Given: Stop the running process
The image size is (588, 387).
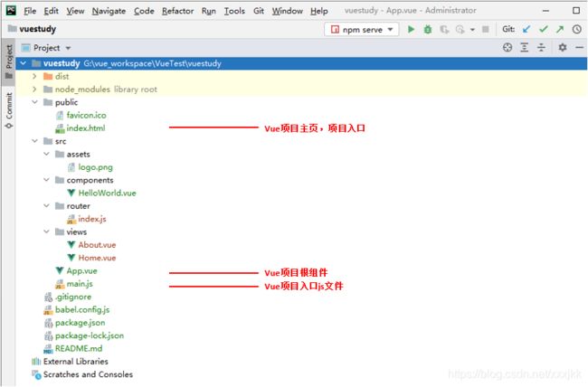Looking at the screenshot, I should [485, 29].
